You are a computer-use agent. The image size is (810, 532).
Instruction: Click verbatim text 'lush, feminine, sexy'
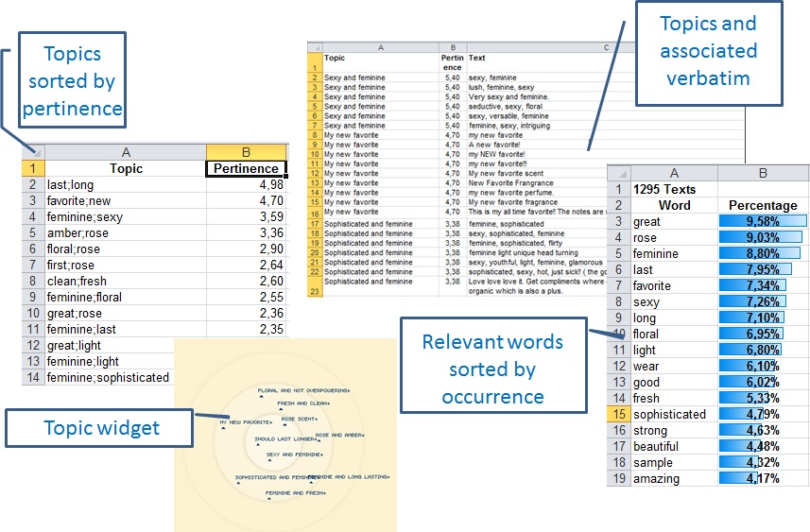point(501,87)
